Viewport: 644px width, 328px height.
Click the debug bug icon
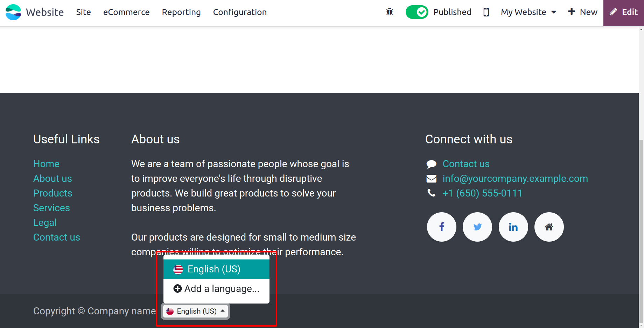(390, 12)
